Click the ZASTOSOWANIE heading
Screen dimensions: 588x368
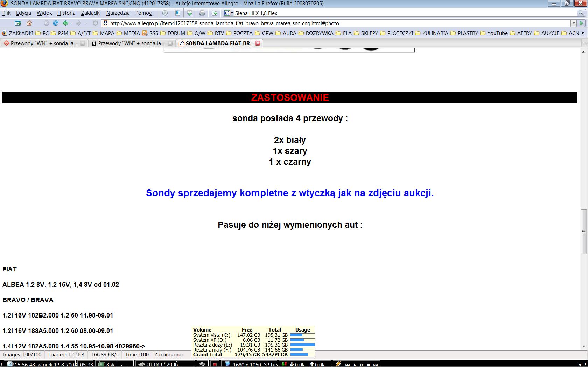(290, 97)
